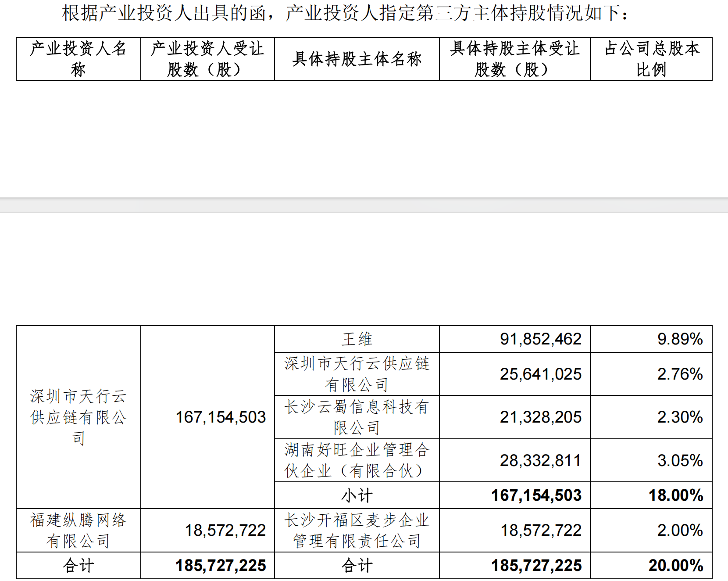The height and width of the screenshot is (581, 728).
Task: Select the header cell 占公司总股本比例
Action: pyautogui.click(x=651, y=59)
